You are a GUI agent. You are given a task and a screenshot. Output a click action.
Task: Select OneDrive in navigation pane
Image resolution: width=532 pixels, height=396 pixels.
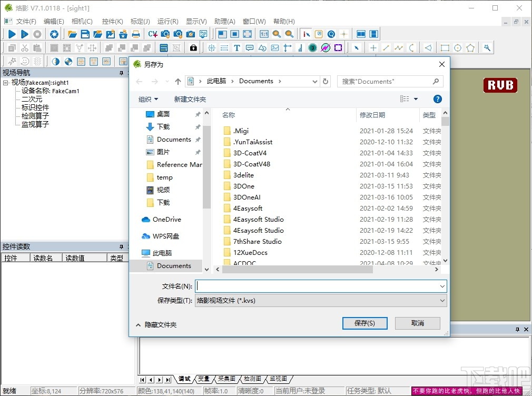(166, 220)
